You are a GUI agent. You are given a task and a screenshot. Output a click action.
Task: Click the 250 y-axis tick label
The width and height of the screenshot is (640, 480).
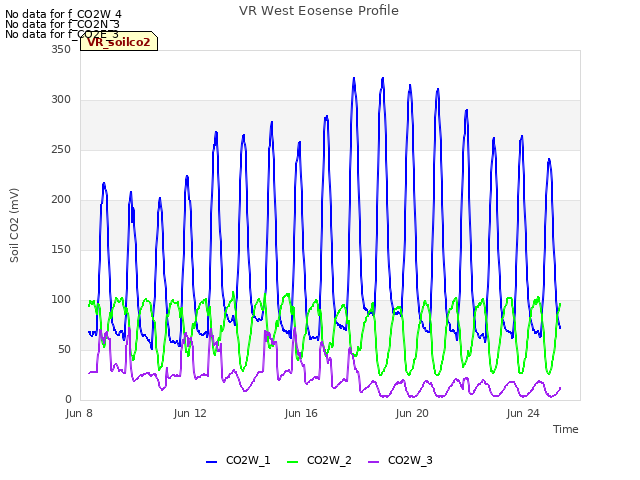[x=61, y=149]
